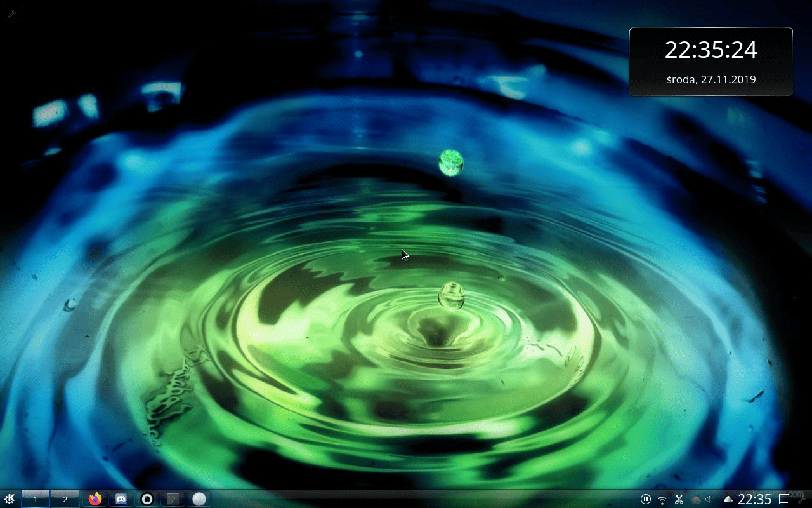This screenshot has width=812, height=508.
Task: Open the audio volume tray icon
Action: pyautogui.click(x=709, y=499)
